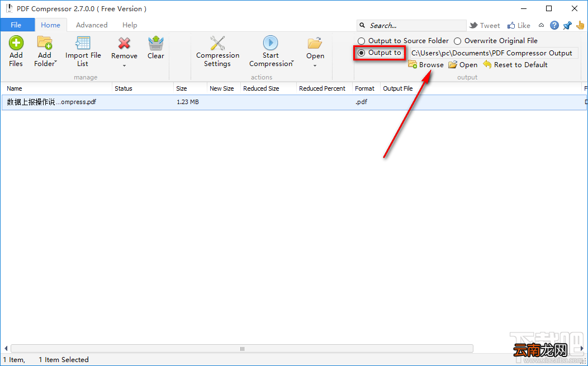Select Overwrite Original File radio button
The width and height of the screenshot is (588, 366).
458,41
